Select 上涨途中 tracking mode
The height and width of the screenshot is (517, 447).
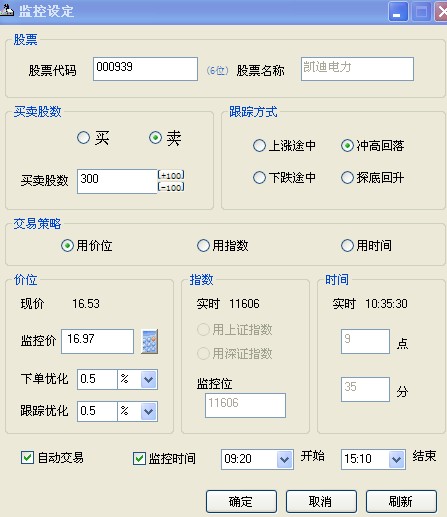point(259,146)
